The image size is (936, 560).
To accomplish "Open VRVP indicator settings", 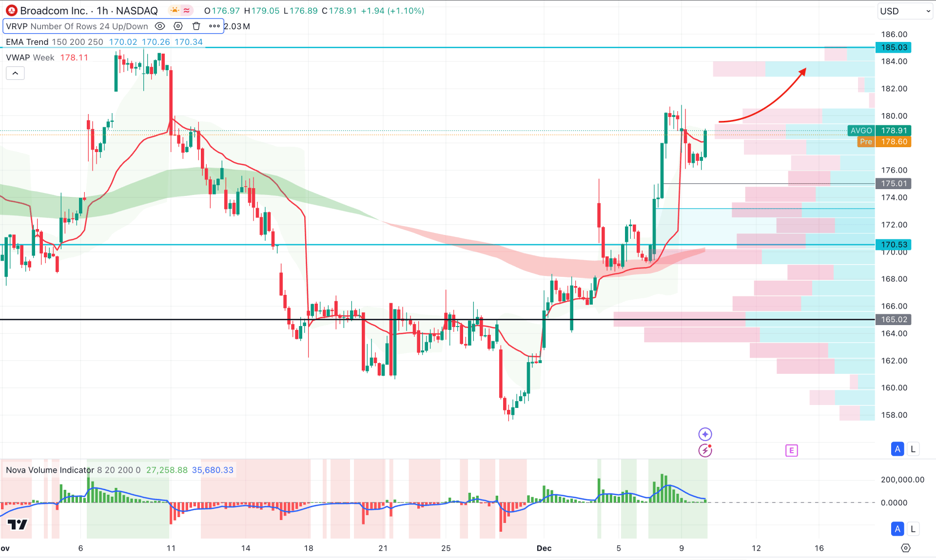I will [178, 26].
